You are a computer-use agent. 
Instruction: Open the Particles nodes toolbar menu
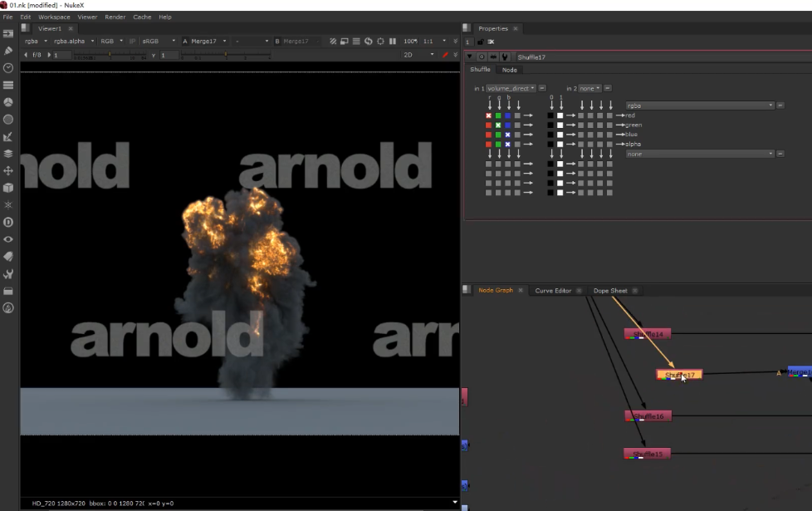[8, 204]
